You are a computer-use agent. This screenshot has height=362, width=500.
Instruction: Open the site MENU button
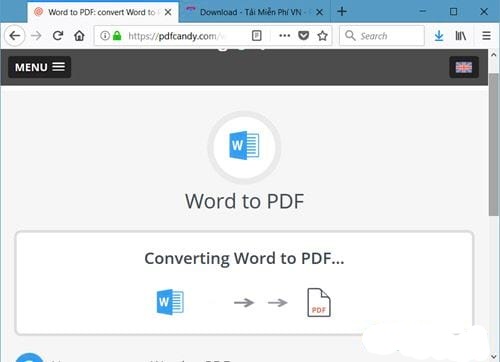(x=40, y=67)
